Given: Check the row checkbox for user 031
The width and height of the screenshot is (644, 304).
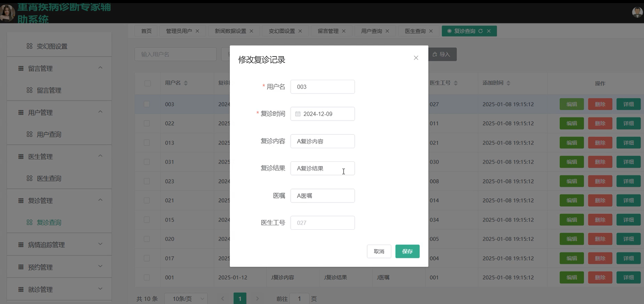Looking at the screenshot, I should point(147,162).
